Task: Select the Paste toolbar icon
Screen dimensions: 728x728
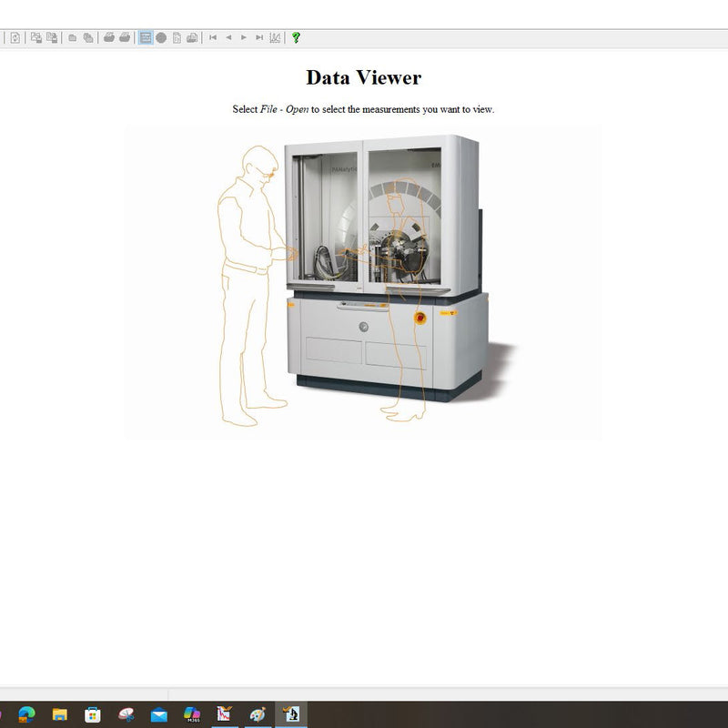Action: (52, 38)
